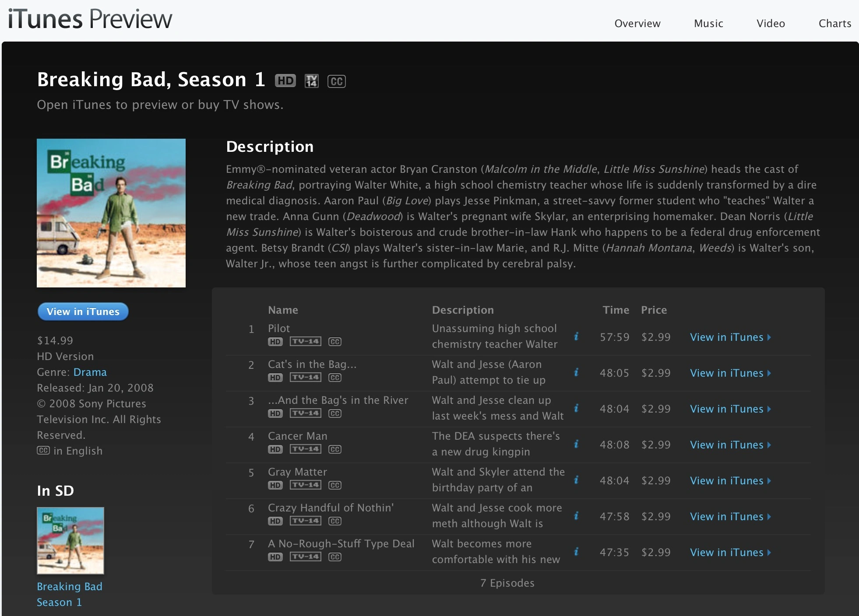Click the CC badge beside the season title
The image size is (859, 616).
(337, 81)
